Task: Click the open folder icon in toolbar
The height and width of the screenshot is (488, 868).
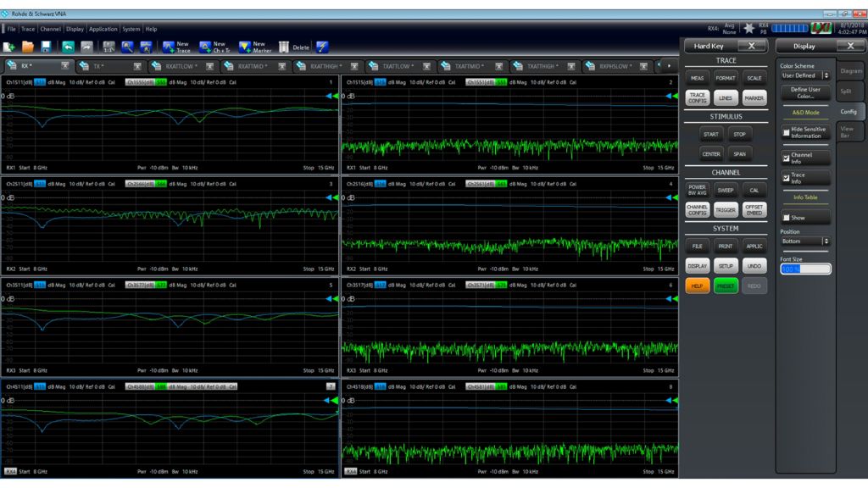Action: pos(28,47)
